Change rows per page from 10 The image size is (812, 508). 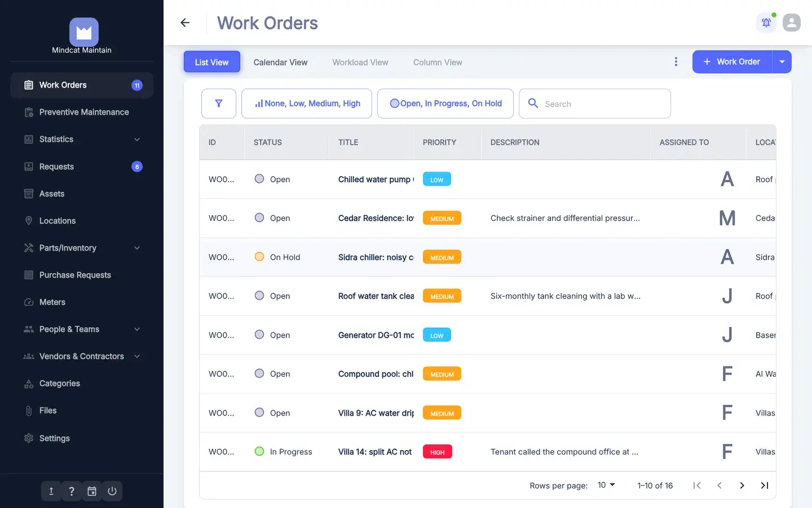click(x=607, y=485)
